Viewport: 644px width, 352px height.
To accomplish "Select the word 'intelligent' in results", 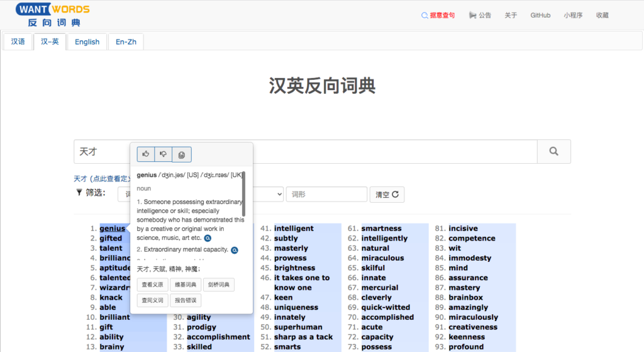I will click(294, 228).
